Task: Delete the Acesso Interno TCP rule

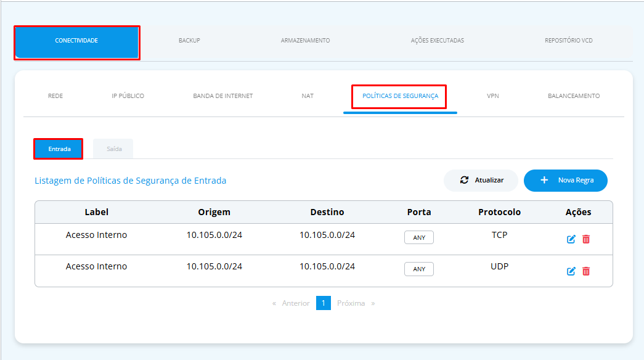Action: click(586, 239)
